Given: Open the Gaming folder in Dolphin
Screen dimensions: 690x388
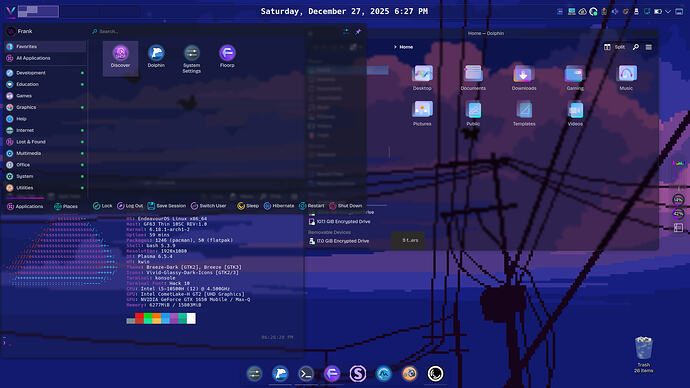Looking at the screenshot, I should [575, 78].
